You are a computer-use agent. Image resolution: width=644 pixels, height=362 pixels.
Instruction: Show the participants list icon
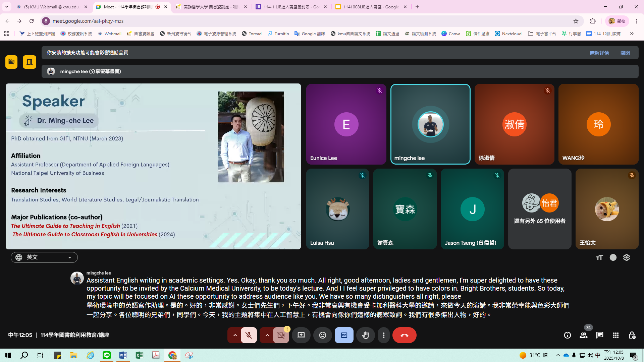click(583, 335)
